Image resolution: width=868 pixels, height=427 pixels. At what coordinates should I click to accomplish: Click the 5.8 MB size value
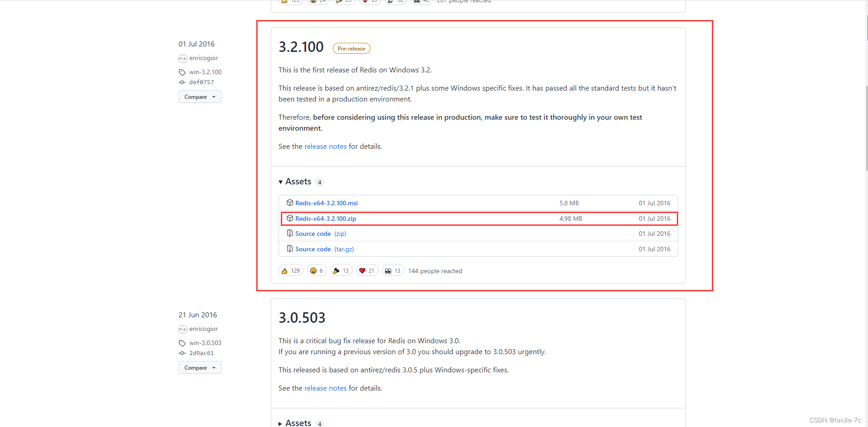569,203
